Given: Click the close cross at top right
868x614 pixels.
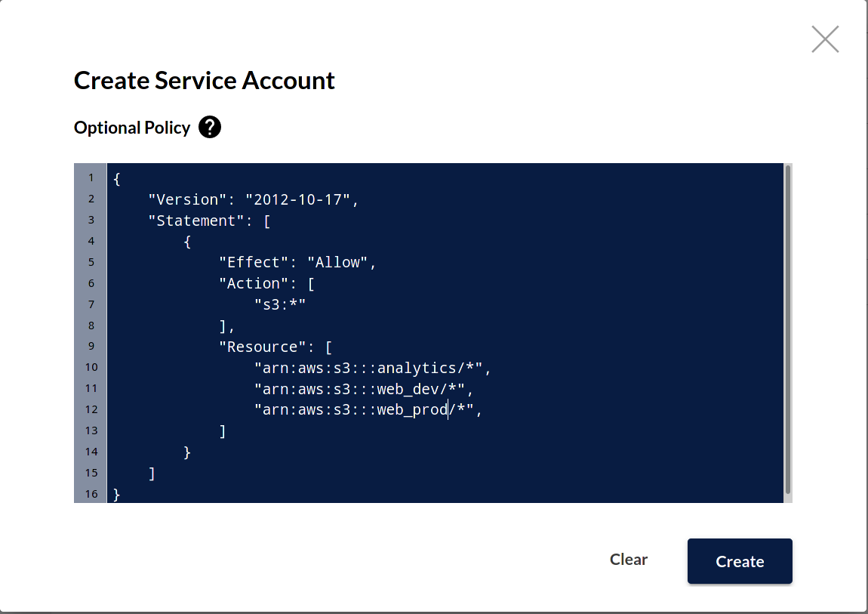Looking at the screenshot, I should (824, 39).
